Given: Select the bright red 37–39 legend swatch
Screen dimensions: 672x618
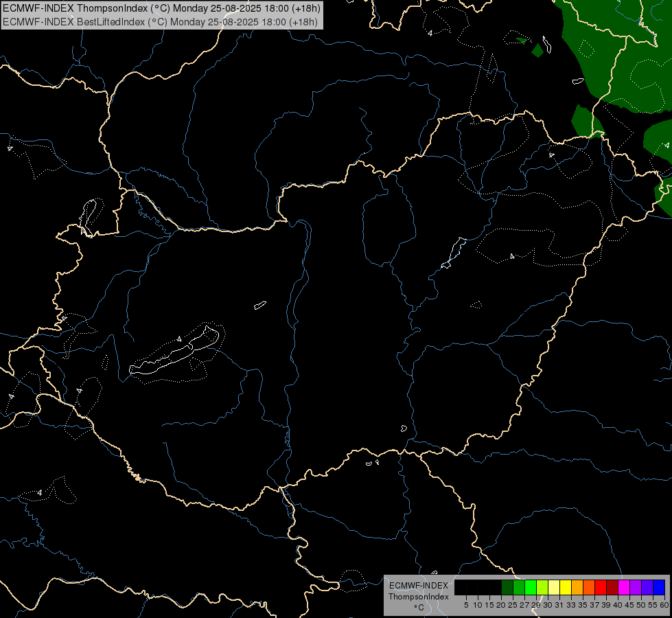Looking at the screenshot, I should (x=601, y=587).
